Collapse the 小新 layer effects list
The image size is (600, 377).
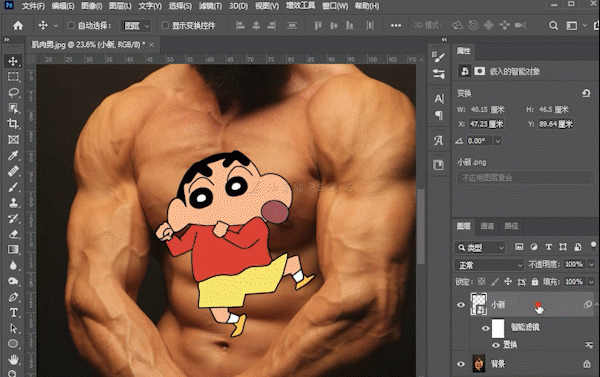(x=596, y=304)
